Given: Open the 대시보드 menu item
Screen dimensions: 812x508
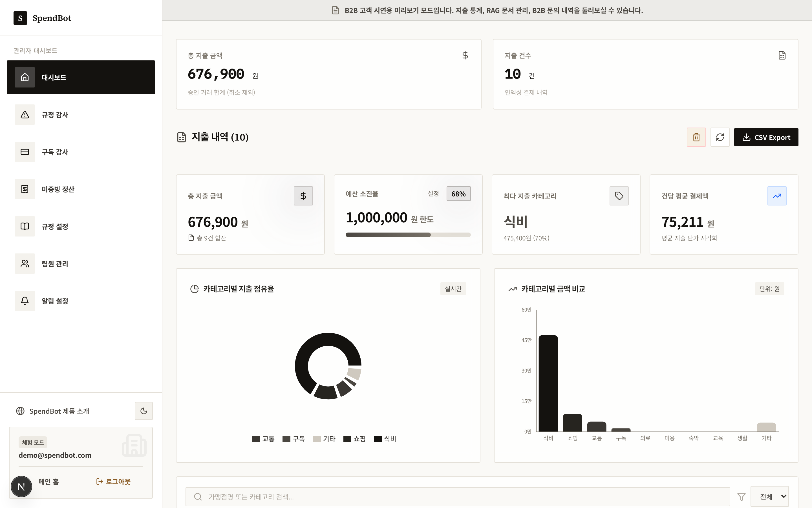Looking at the screenshot, I should [81, 77].
